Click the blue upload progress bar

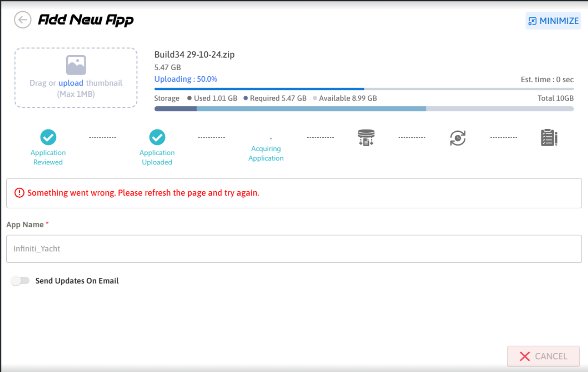259,89
